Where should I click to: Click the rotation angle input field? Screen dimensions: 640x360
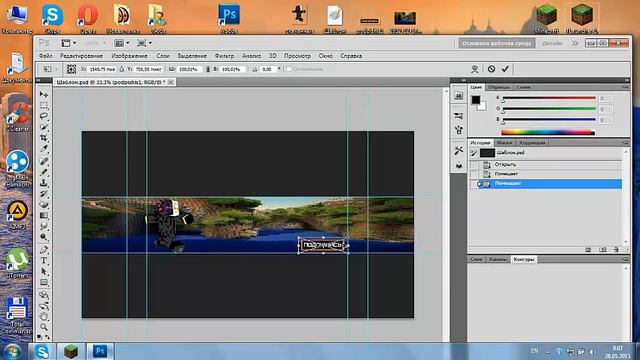coord(269,69)
